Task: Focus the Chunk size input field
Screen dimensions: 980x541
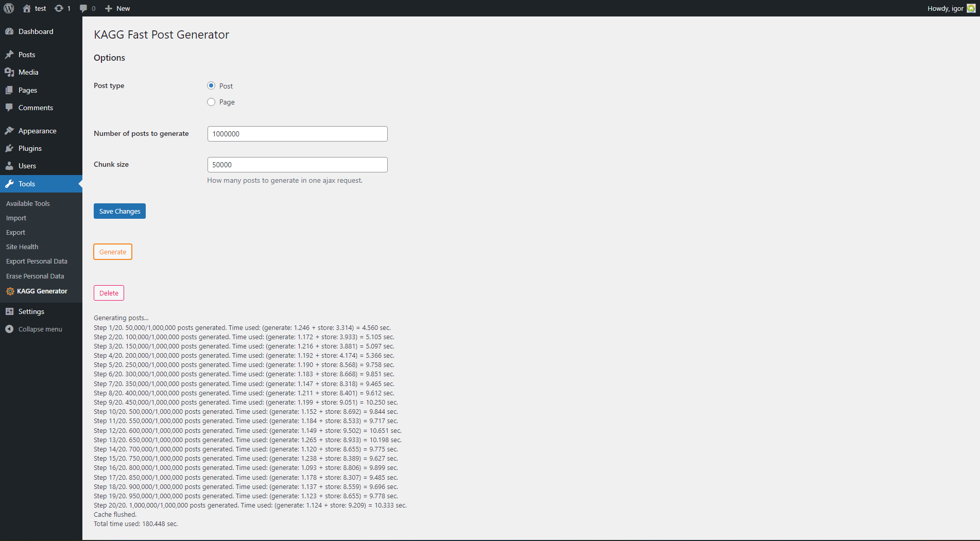Action: [x=297, y=165]
